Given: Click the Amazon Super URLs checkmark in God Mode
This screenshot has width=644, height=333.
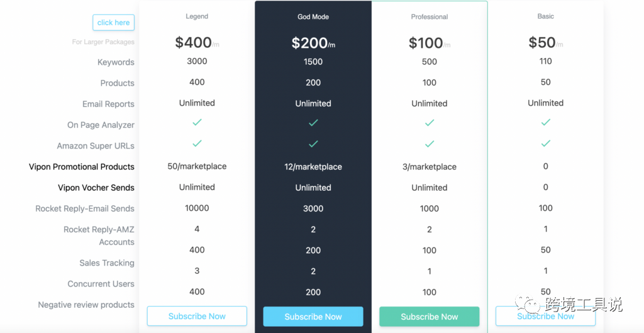Looking at the screenshot, I should pyautogui.click(x=313, y=144).
